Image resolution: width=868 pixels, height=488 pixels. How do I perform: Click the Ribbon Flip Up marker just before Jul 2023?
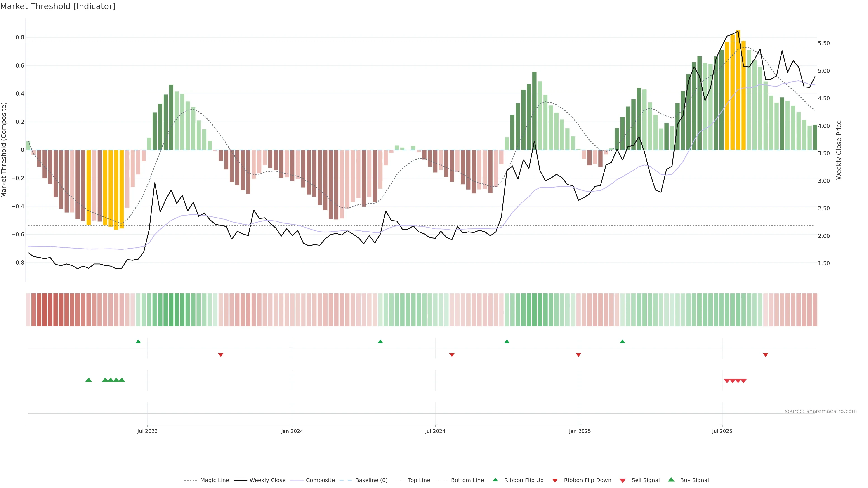[138, 342]
